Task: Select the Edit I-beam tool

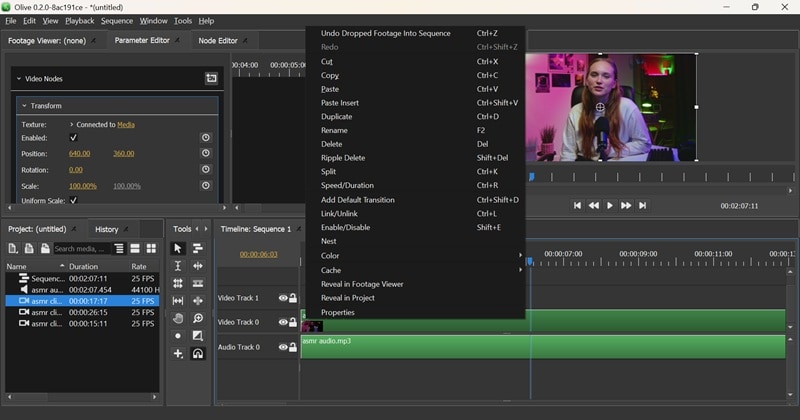Action: [x=178, y=266]
